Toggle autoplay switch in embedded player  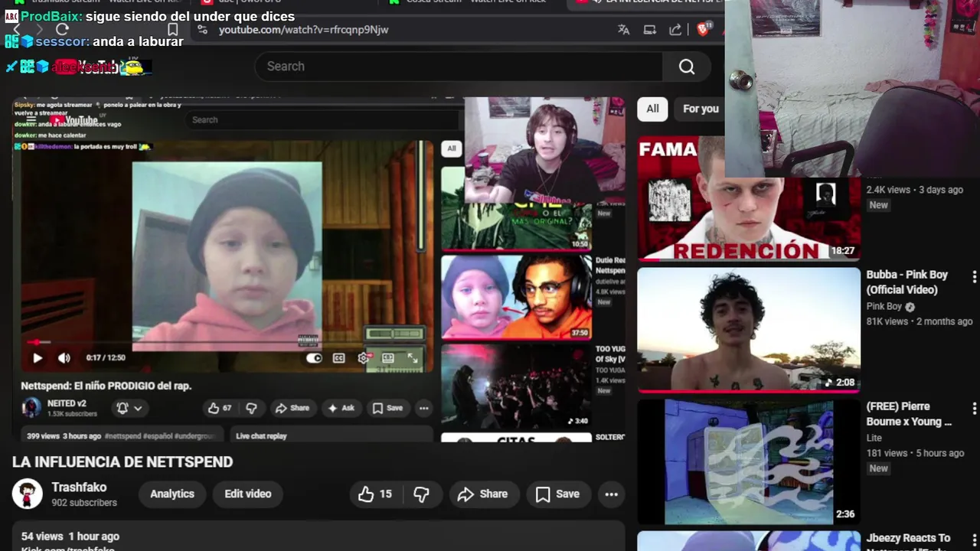[x=314, y=357]
